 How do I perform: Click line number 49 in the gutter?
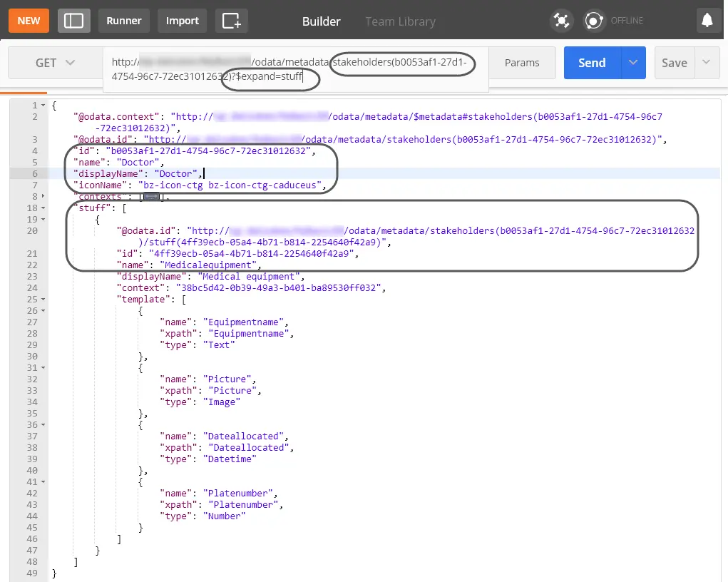coord(32,573)
